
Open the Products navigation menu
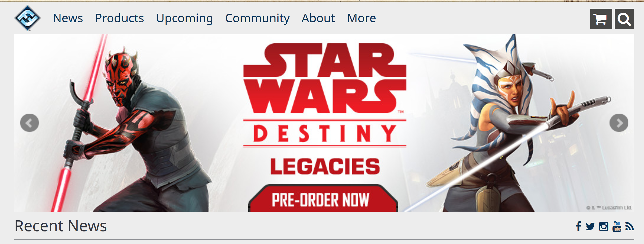[120, 18]
